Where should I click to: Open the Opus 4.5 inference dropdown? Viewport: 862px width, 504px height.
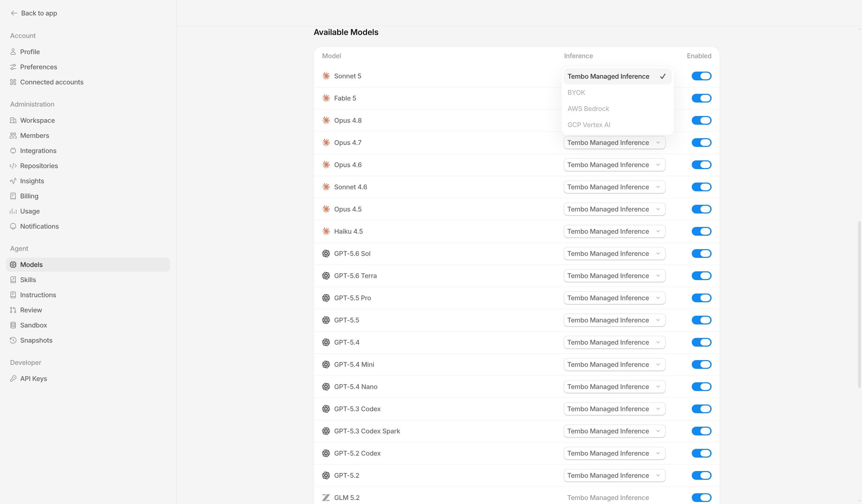(x=614, y=209)
